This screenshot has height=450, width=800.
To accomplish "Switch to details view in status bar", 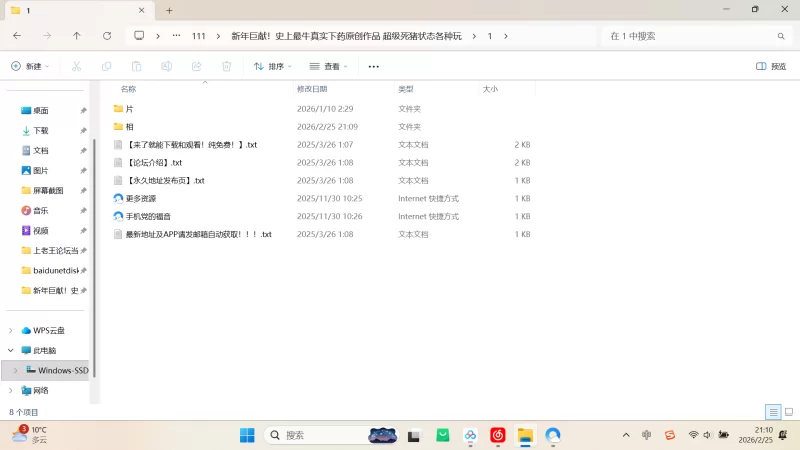I will coord(773,412).
